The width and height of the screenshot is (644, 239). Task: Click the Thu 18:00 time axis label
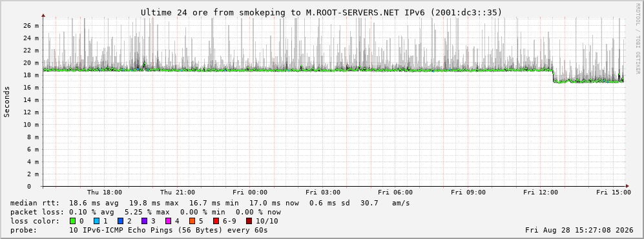click(x=105, y=192)
